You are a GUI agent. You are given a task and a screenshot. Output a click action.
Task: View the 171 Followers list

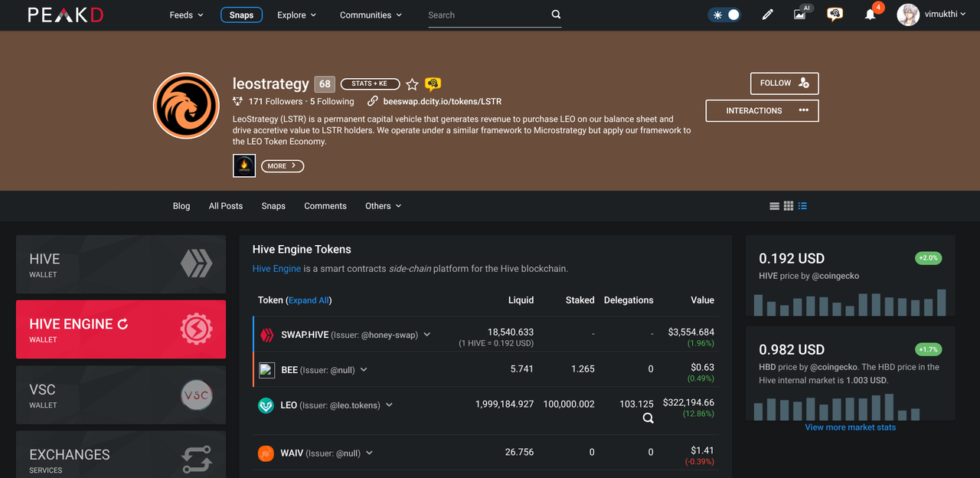point(275,101)
